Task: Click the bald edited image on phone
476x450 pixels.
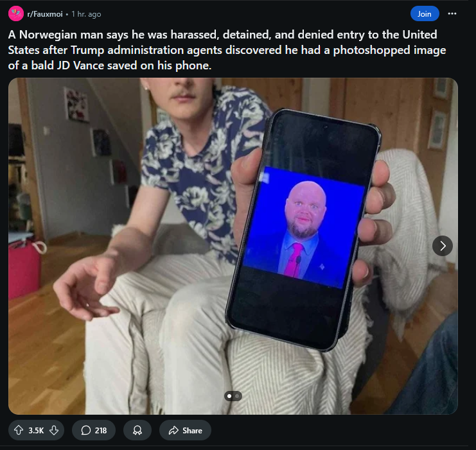Action: (x=304, y=228)
